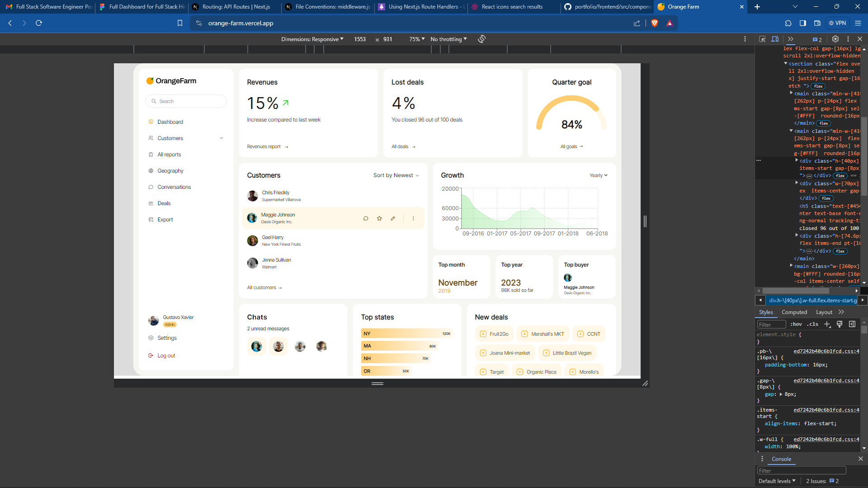This screenshot has width=868, height=488.
Task: Click the NY top states bar
Action: [x=407, y=333]
